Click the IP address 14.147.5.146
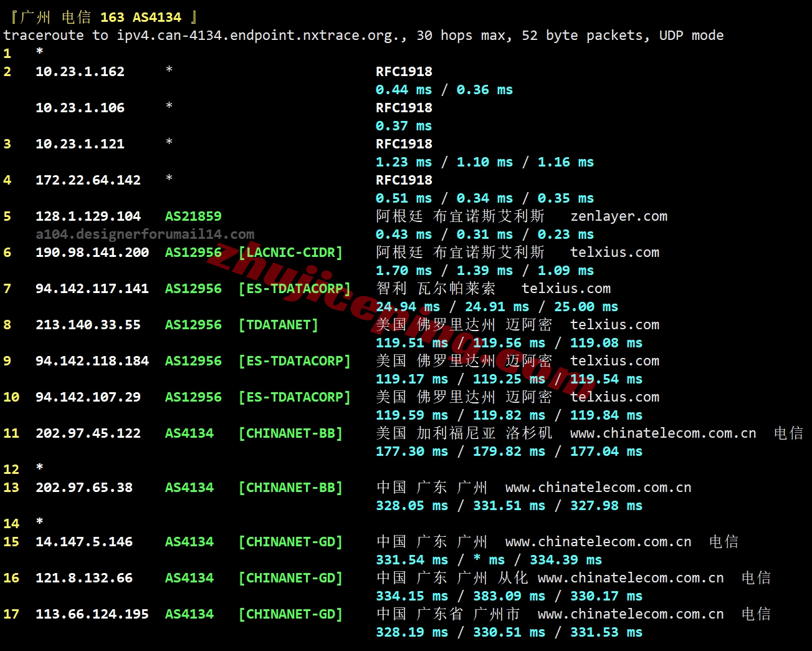 pyautogui.click(x=84, y=542)
